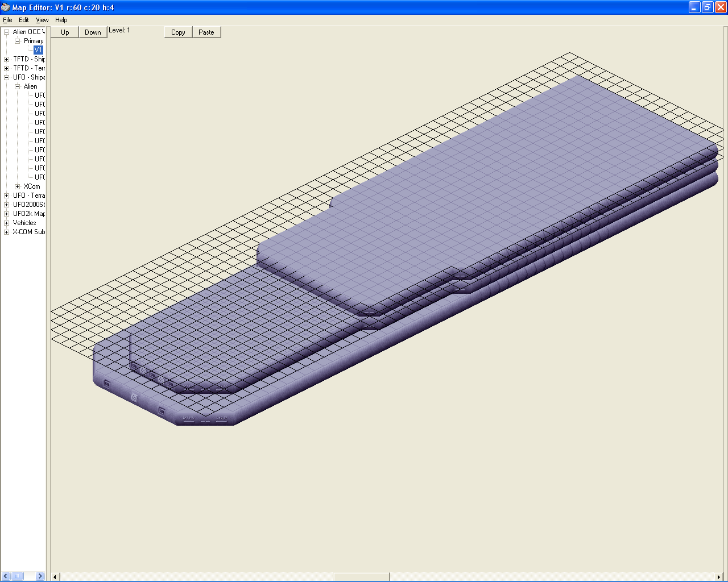Select the UFO - Ships label
This screenshot has height=582, width=728.
[x=29, y=77]
